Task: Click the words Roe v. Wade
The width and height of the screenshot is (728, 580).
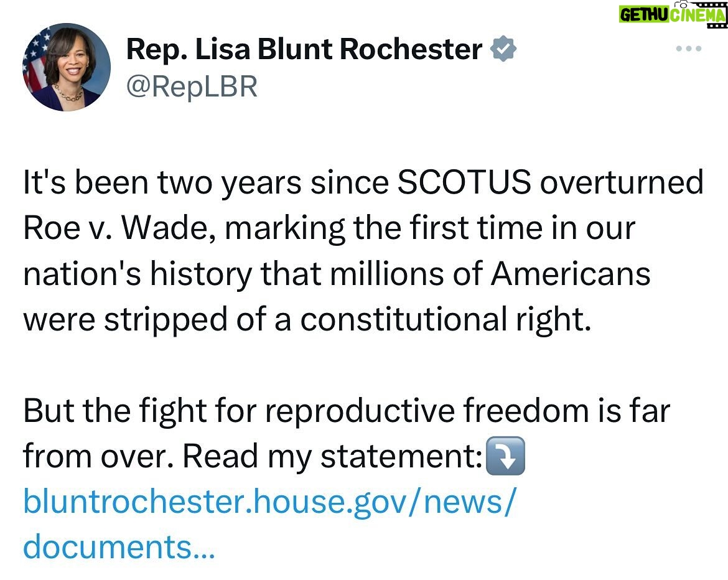Action: click(118, 228)
